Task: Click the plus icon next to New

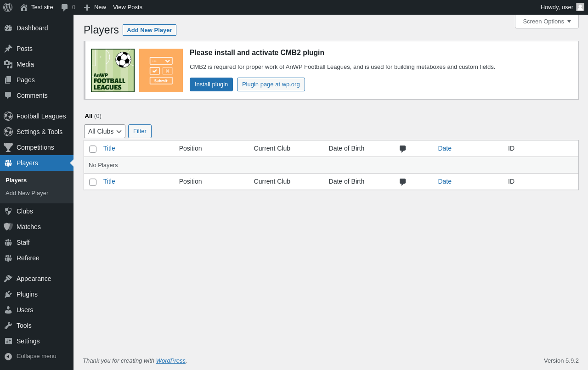Action: 87,7
